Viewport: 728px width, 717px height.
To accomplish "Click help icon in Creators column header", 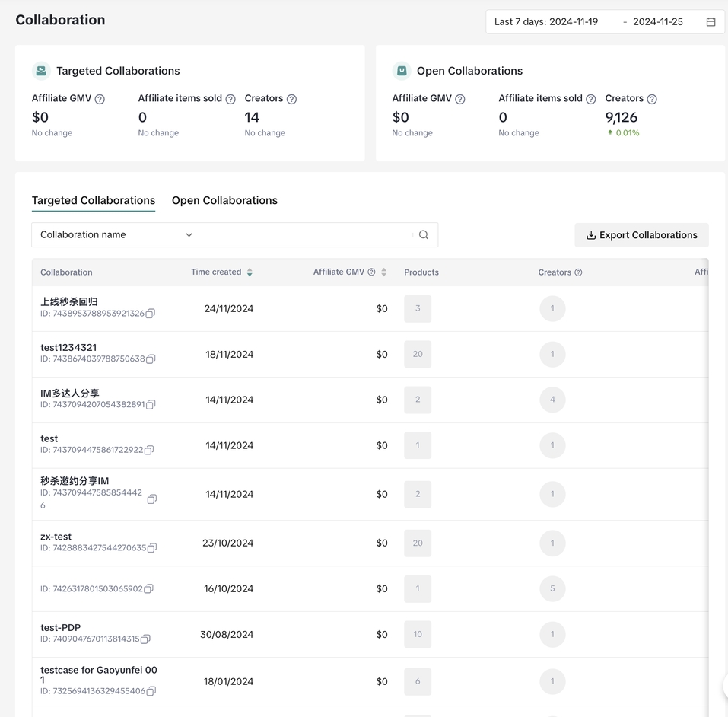I will (x=578, y=272).
